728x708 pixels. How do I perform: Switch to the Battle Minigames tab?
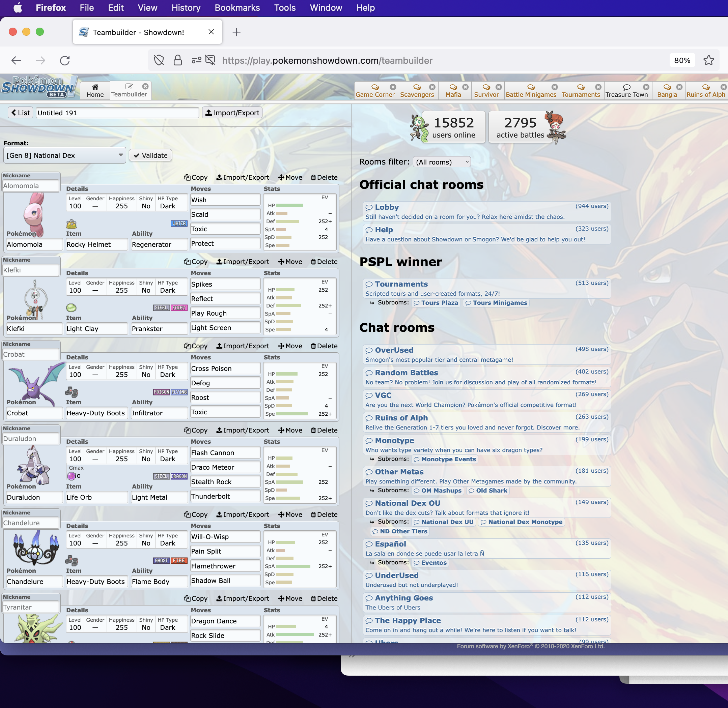(x=531, y=90)
